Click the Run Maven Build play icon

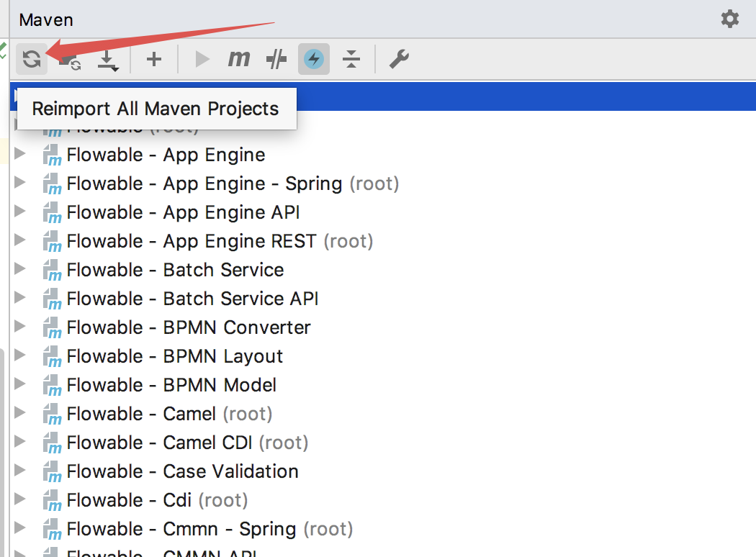click(202, 59)
